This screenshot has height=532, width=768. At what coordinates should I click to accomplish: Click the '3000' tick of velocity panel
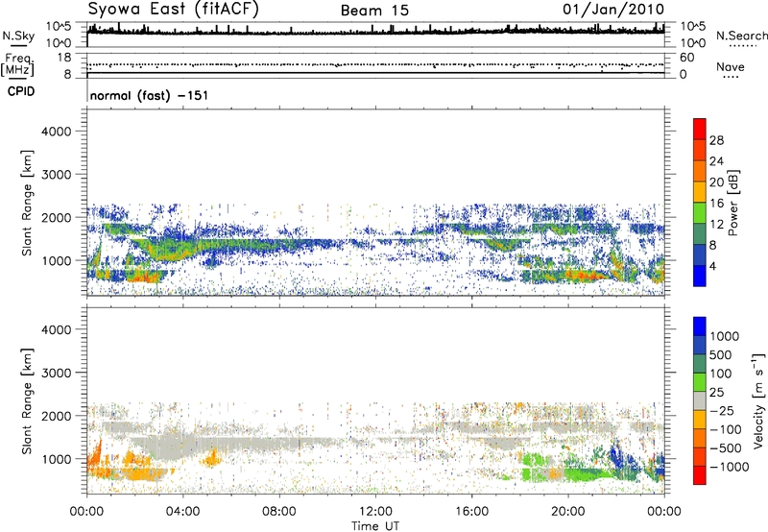[x=57, y=373]
